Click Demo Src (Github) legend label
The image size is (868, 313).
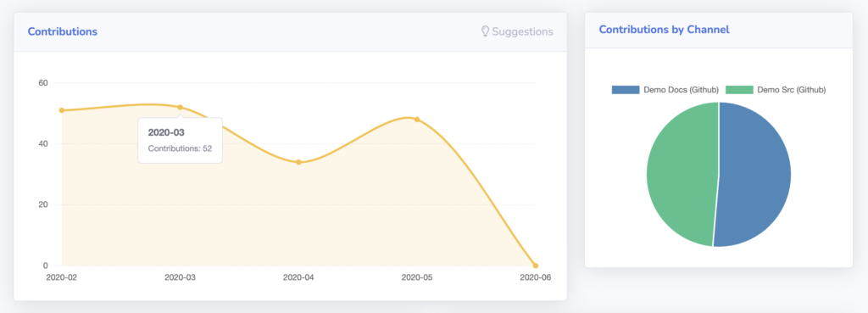pos(792,90)
